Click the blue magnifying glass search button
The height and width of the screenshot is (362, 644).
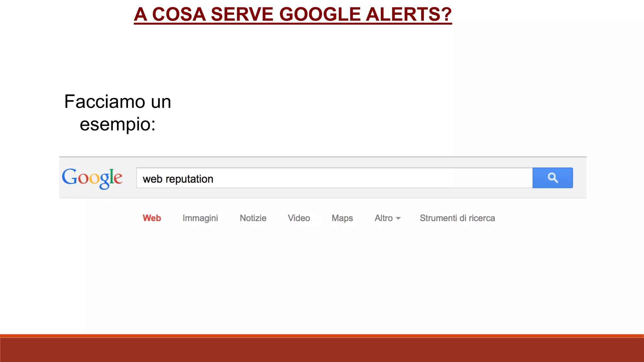[x=552, y=178]
